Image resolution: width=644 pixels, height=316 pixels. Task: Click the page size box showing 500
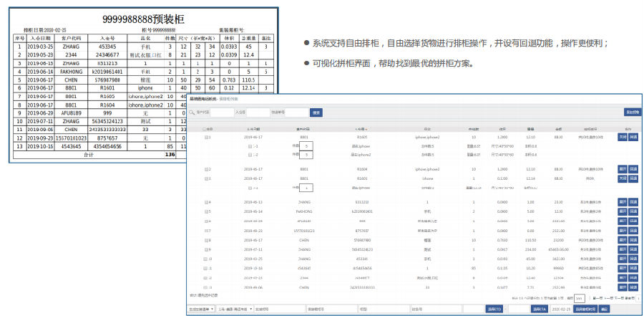579,298
